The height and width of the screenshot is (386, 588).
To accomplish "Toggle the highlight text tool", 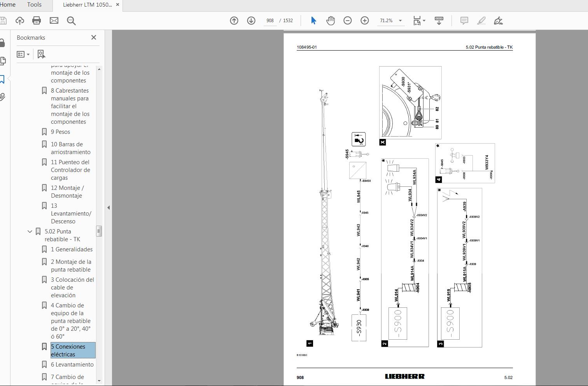I will pos(481,21).
